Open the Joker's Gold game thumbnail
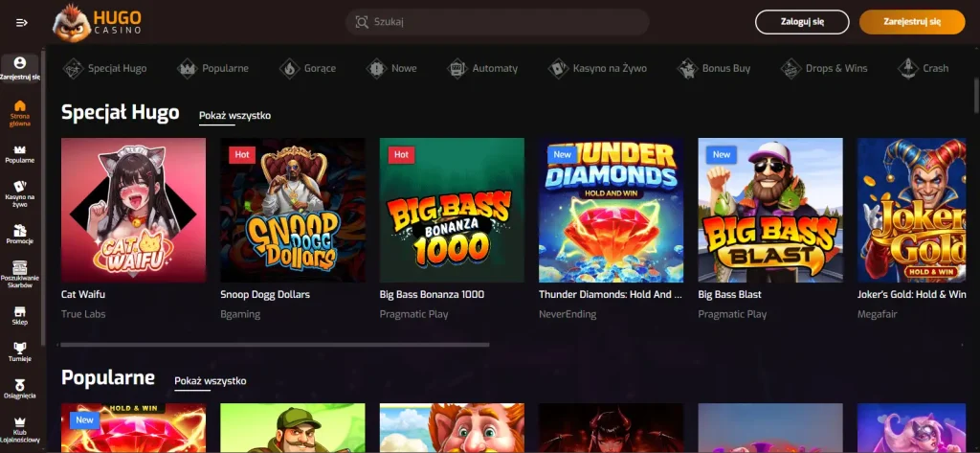980x453 pixels. (912, 211)
